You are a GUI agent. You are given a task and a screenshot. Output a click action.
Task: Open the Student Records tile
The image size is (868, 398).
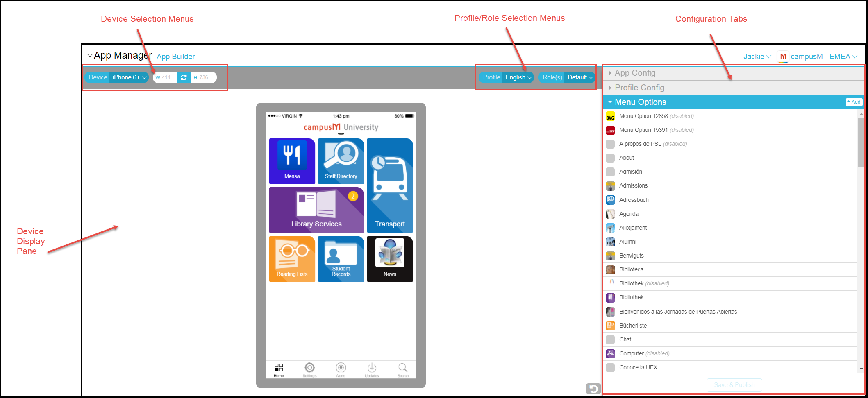[341, 259]
